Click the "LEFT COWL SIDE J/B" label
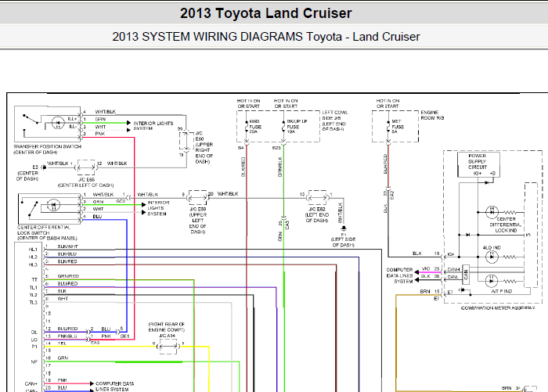 (335, 115)
